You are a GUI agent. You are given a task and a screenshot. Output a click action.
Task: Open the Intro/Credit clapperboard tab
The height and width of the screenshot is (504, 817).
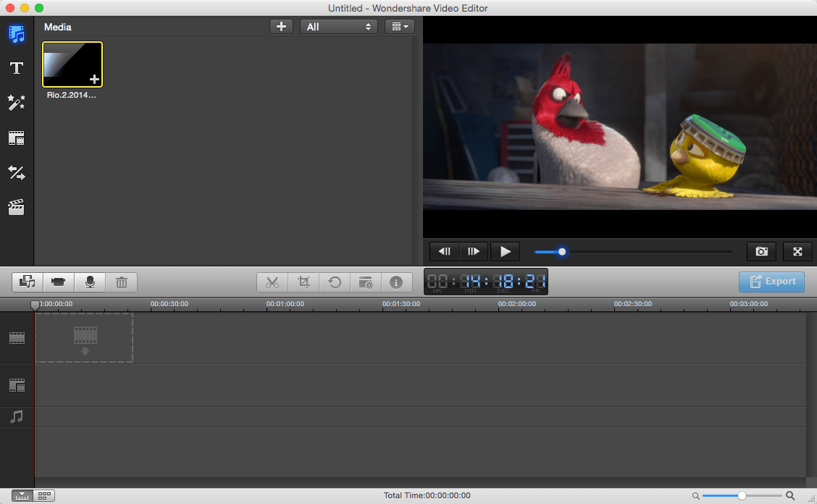[x=17, y=207]
